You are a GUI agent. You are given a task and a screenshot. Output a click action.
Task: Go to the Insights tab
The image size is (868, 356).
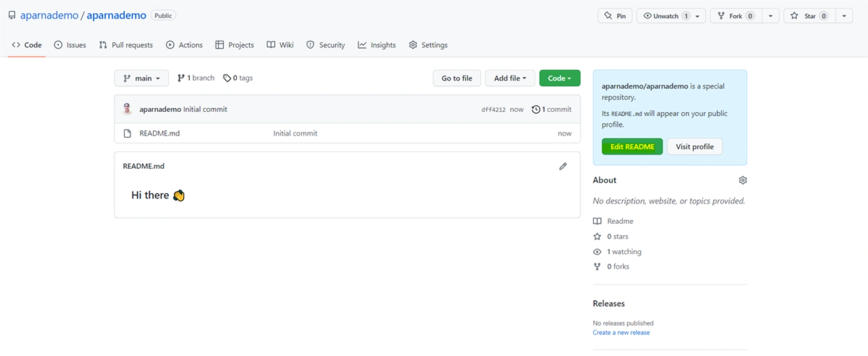click(376, 45)
